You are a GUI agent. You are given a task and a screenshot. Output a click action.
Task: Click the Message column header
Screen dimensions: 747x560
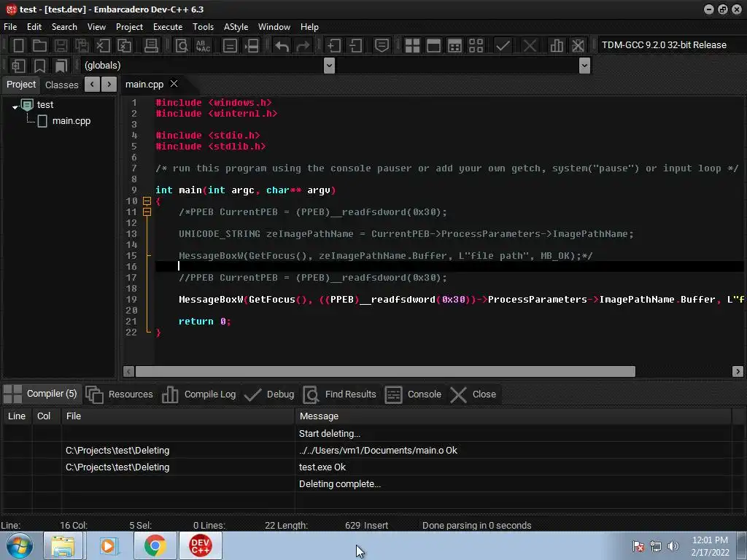pyautogui.click(x=513, y=416)
